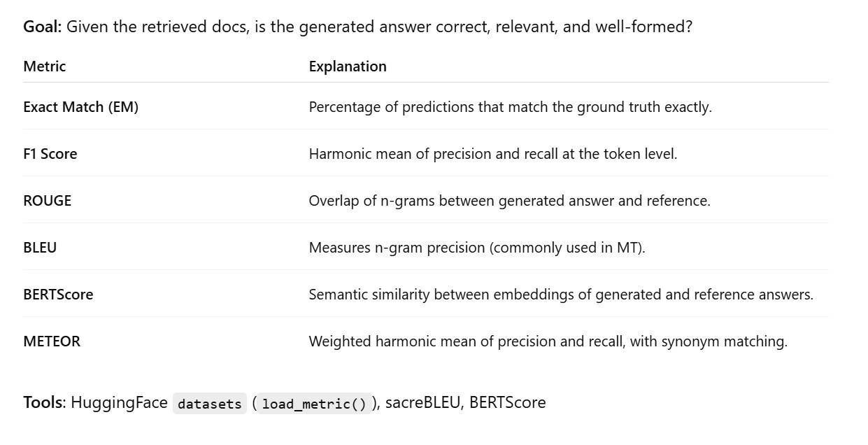Click the BLEU explanation about n-gram precision
The image size is (868, 445).
point(476,248)
